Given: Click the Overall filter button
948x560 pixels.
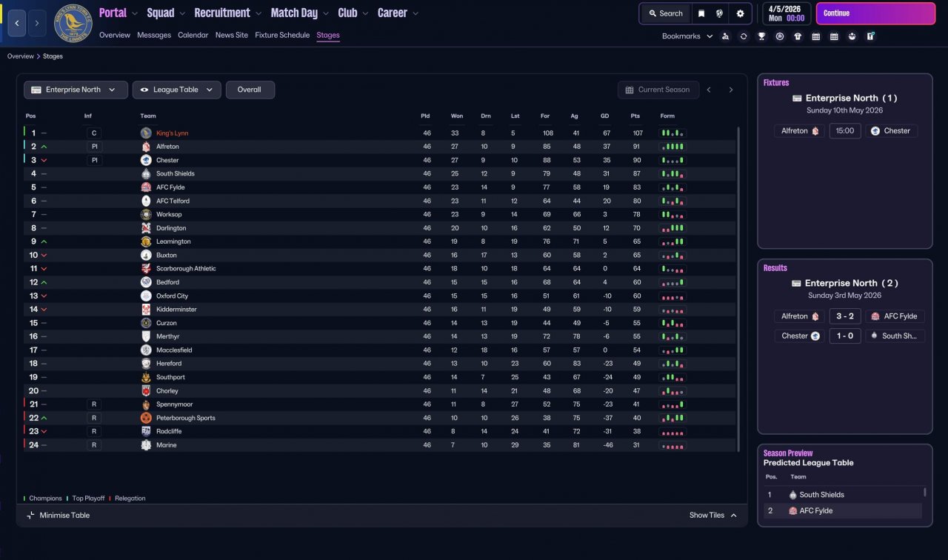Looking at the screenshot, I should [x=250, y=90].
